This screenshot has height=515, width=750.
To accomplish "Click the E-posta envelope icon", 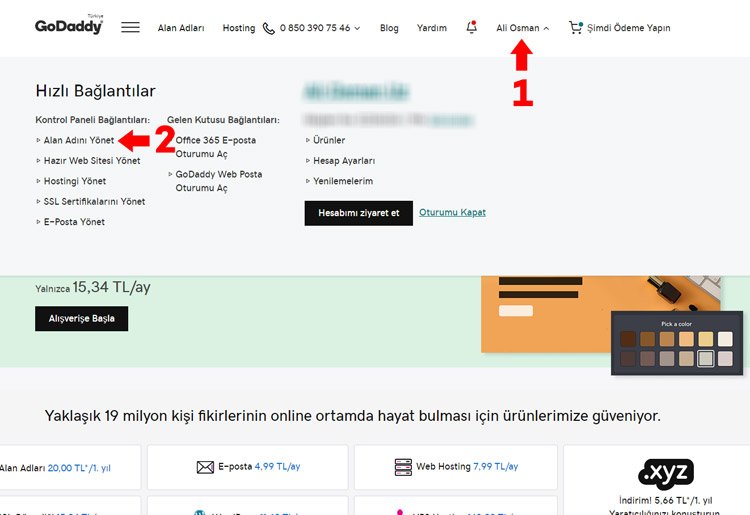I will 205,467.
